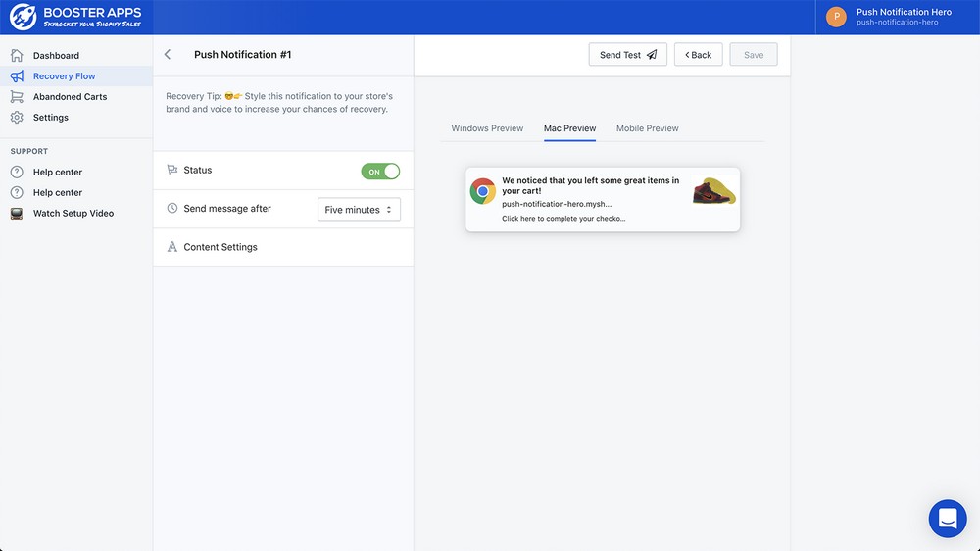Click the Recovery Flow megaphone icon
The width and height of the screenshot is (980, 551).
coord(17,76)
